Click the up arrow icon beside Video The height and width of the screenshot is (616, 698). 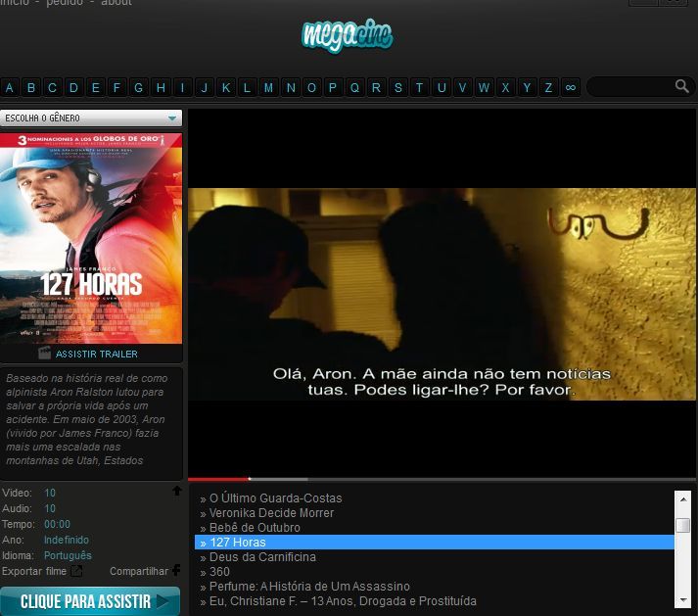(177, 491)
